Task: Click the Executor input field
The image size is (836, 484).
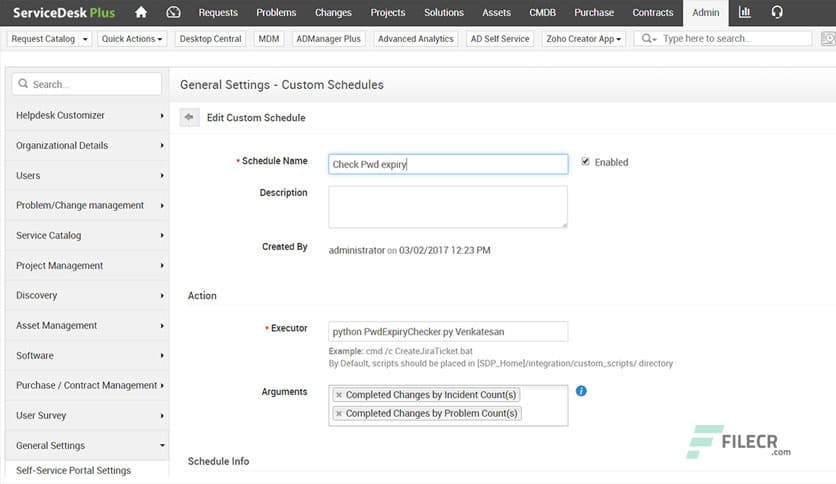Action: pyautogui.click(x=448, y=332)
